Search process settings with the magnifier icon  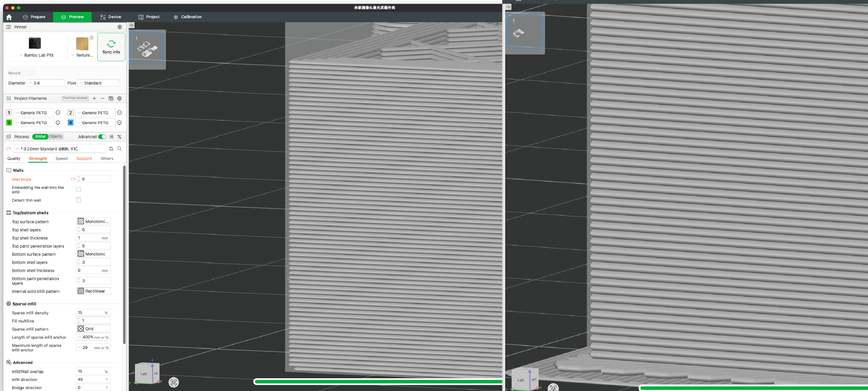click(x=120, y=148)
